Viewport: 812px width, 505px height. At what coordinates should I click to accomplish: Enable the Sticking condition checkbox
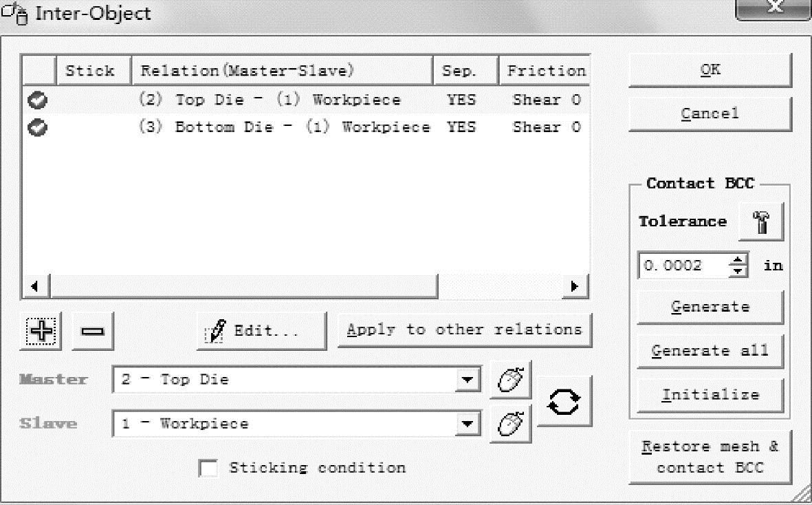point(208,469)
